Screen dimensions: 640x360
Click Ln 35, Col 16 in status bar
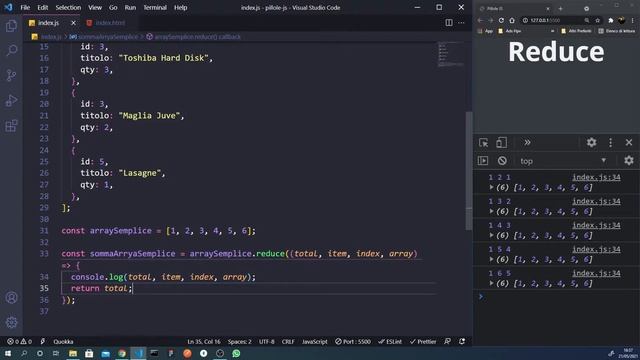(x=204, y=342)
